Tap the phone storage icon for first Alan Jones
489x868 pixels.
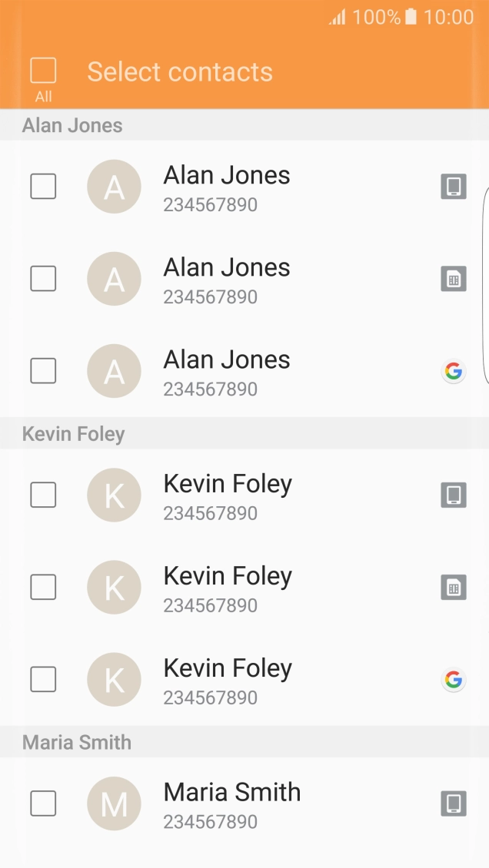(454, 187)
